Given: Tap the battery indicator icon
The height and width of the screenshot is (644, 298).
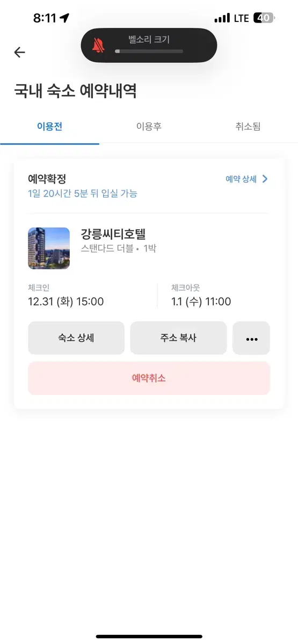Looking at the screenshot, I should pyautogui.click(x=263, y=18).
